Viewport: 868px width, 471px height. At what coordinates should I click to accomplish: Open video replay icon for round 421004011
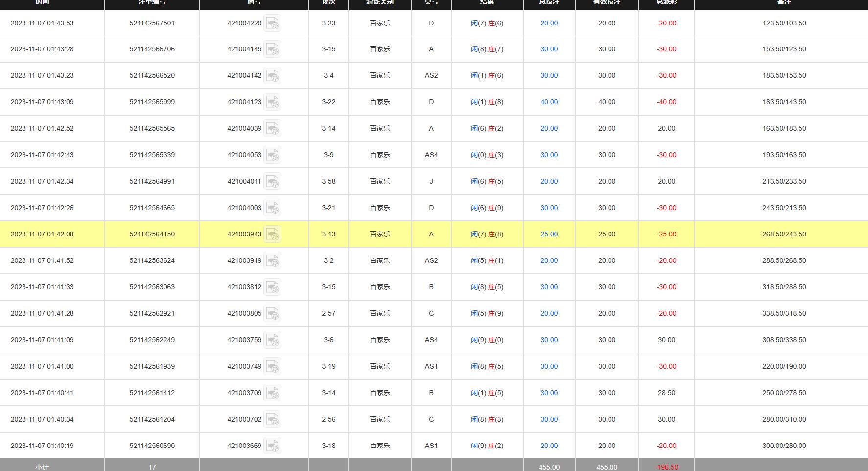click(272, 182)
